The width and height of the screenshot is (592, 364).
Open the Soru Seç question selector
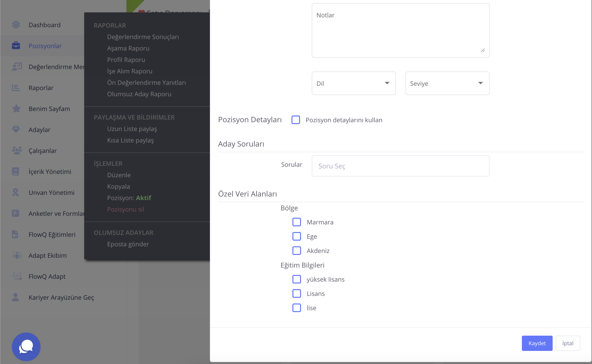click(400, 166)
